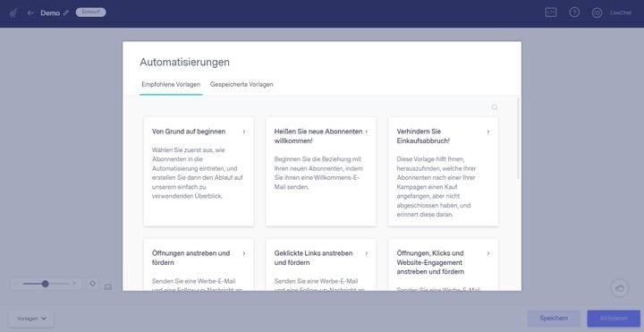
Task: Click the Automatisierungen heading
Action: (x=185, y=62)
